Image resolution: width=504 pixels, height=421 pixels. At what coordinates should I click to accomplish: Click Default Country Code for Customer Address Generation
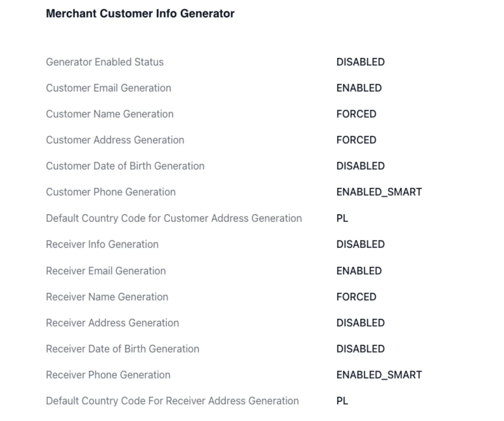click(x=174, y=218)
